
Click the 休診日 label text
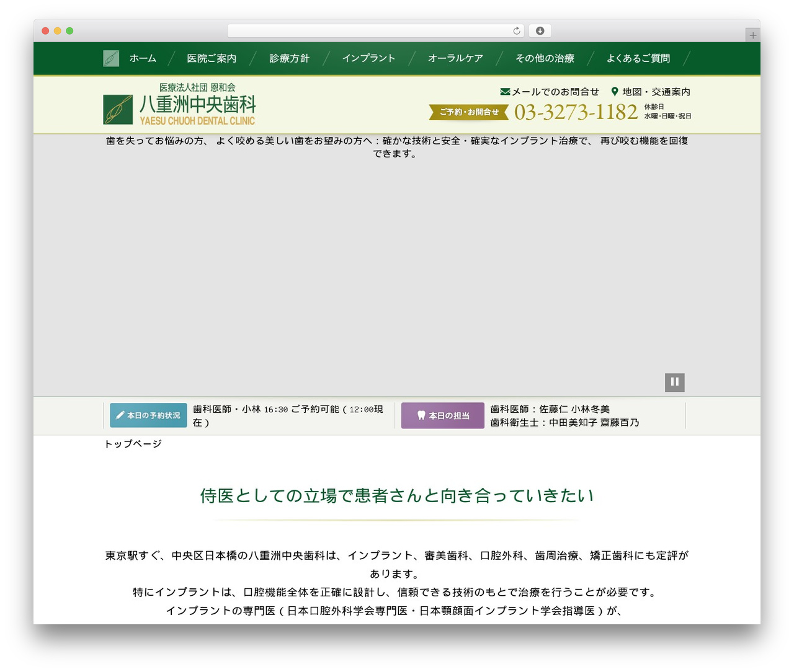click(654, 107)
